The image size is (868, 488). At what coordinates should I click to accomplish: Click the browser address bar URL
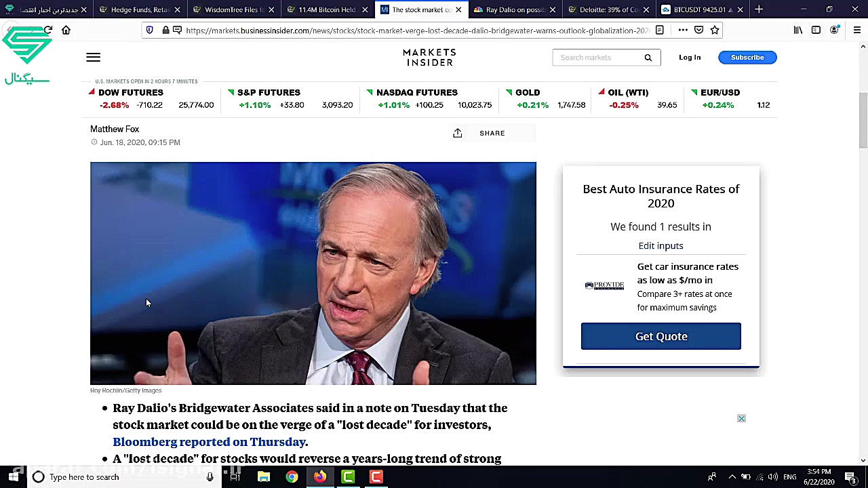[417, 30]
